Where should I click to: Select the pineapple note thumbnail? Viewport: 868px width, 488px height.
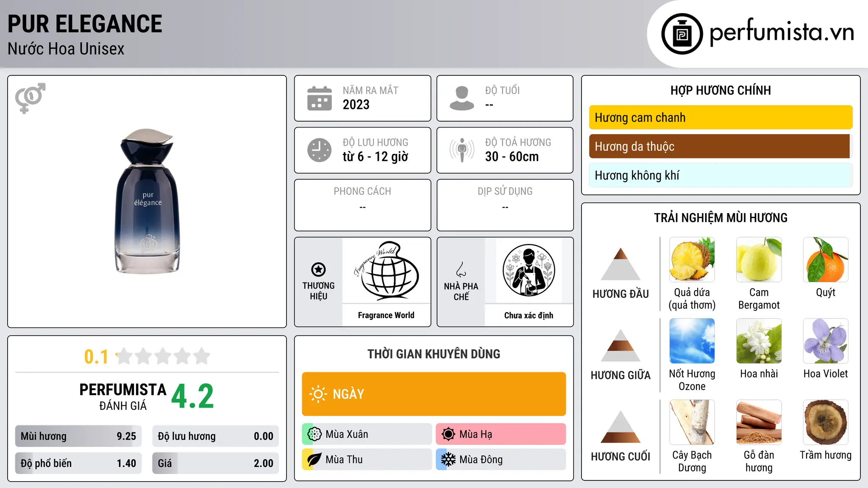pos(692,260)
